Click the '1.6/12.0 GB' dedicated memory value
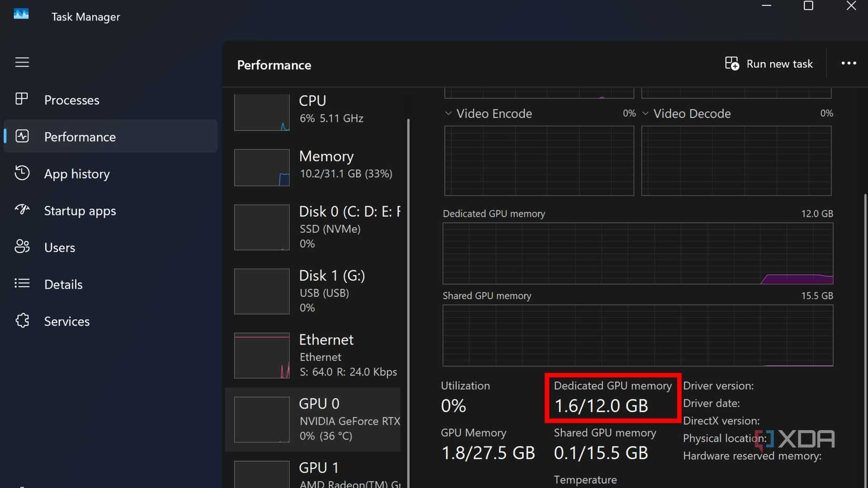Viewport: 868px width, 488px height. [601, 406]
